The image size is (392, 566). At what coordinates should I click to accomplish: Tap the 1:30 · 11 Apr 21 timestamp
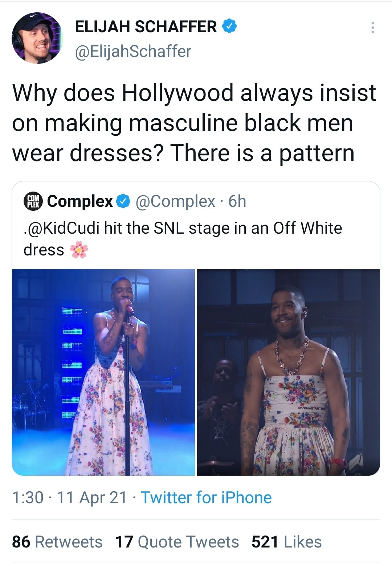(70, 497)
